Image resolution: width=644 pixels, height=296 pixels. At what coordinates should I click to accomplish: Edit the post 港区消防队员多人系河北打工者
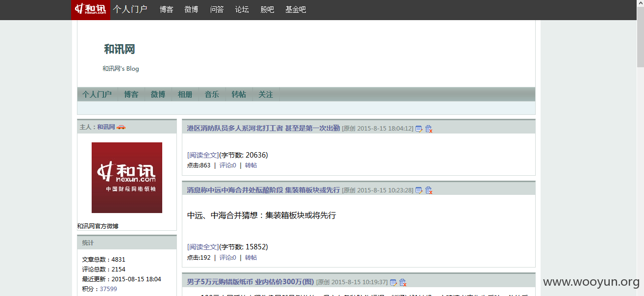click(419, 129)
